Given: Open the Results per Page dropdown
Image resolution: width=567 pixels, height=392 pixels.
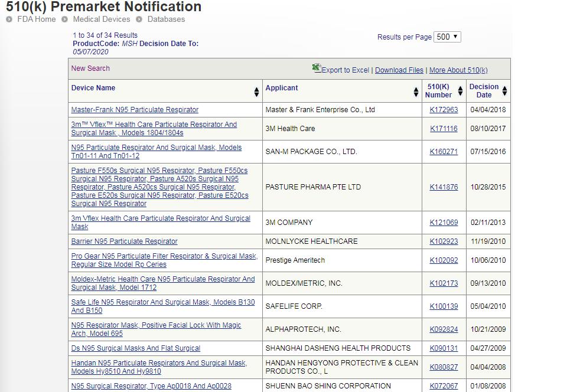Looking at the screenshot, I should coord(447,37).
